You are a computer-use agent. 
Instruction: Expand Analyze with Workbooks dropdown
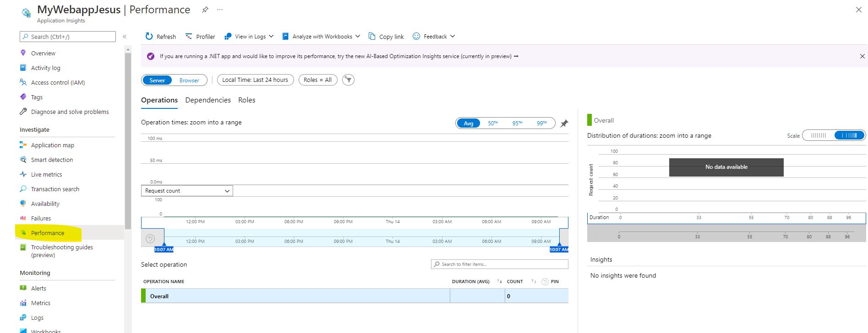click(321, 37)
